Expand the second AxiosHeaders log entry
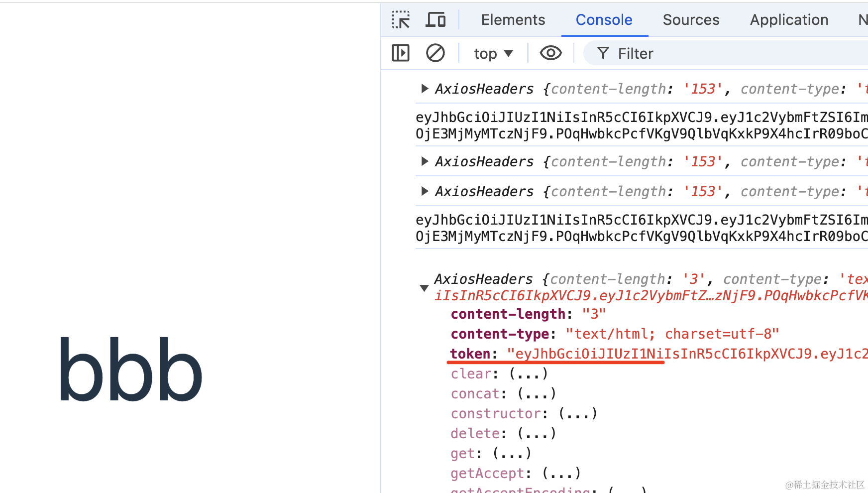Screen dimensions: 868x493 424,161
